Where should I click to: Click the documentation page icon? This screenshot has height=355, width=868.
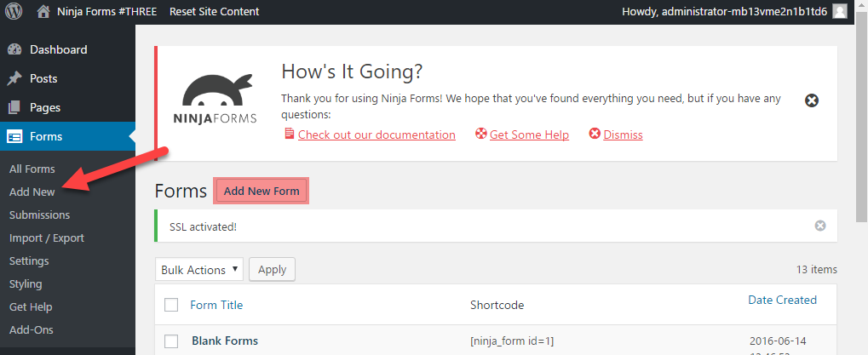tap(289, 134)
